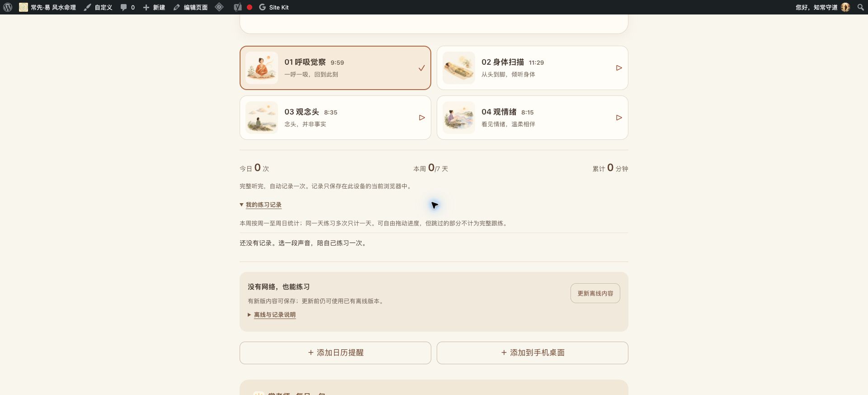Open the comments bubble icon
Screen dimensions: 868x395
click(123, 7)
